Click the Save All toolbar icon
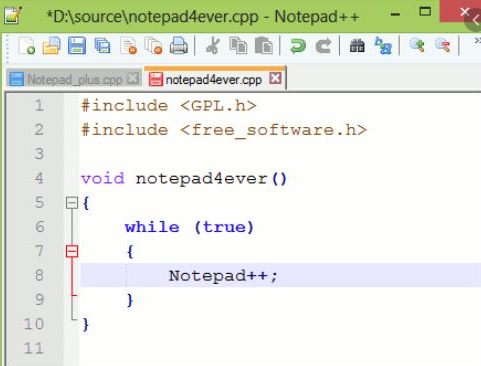Image resolution: width=481 pixels, height=366 pixels. coord(103,46)
